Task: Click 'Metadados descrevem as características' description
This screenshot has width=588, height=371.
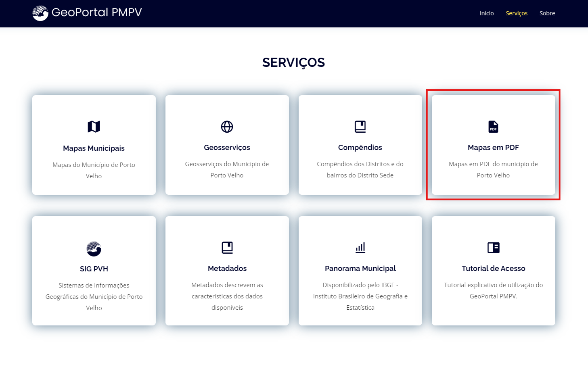Action: 227,296
